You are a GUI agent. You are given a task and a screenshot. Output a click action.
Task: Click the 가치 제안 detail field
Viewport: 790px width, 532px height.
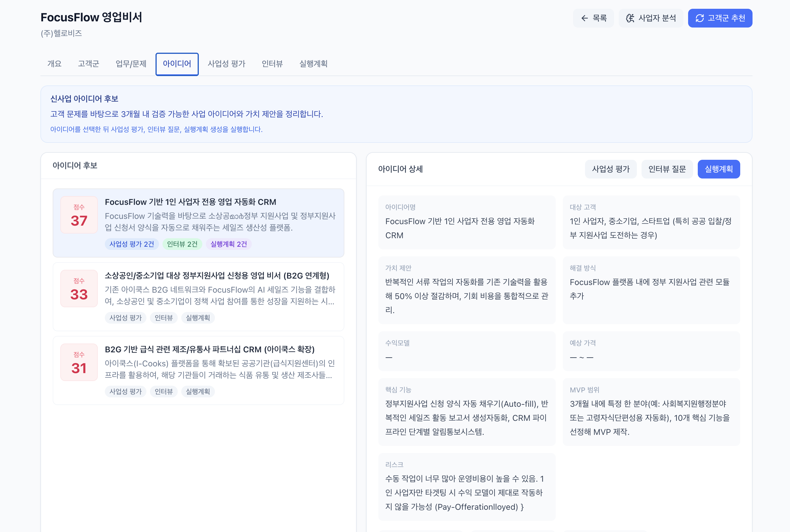tap(467, 290)
